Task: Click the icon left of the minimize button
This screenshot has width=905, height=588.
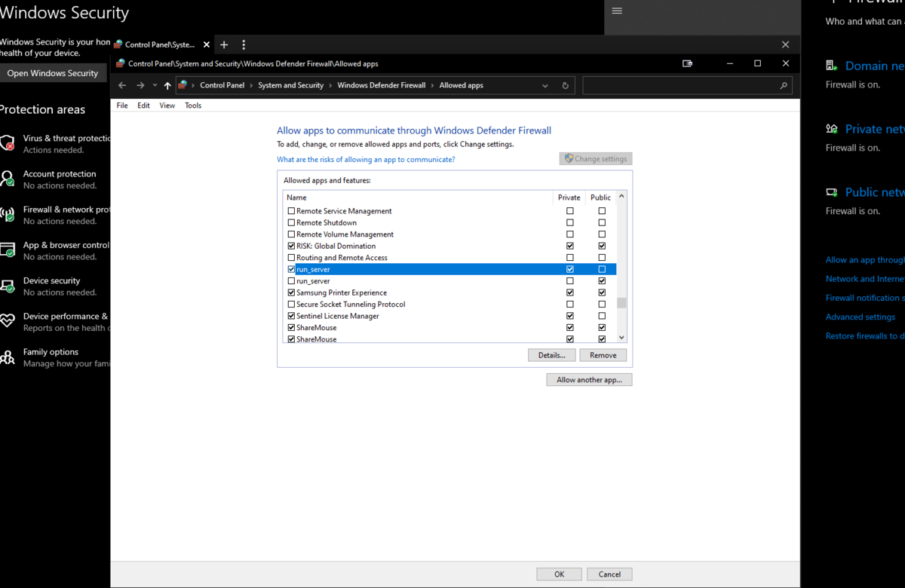Action: pos(688,64)
